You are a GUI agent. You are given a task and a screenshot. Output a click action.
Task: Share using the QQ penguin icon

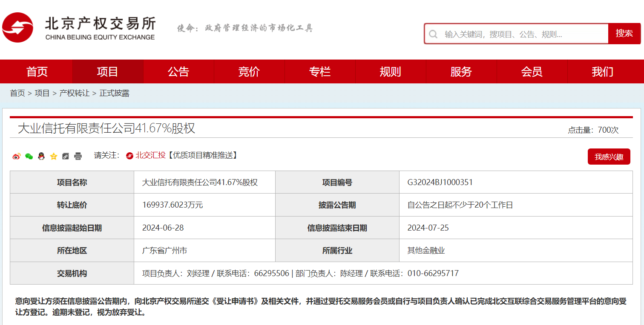[41, 156]
